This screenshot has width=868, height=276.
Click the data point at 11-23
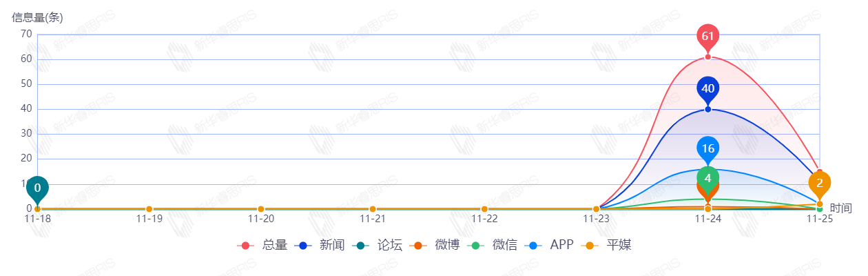click(596, 209)
